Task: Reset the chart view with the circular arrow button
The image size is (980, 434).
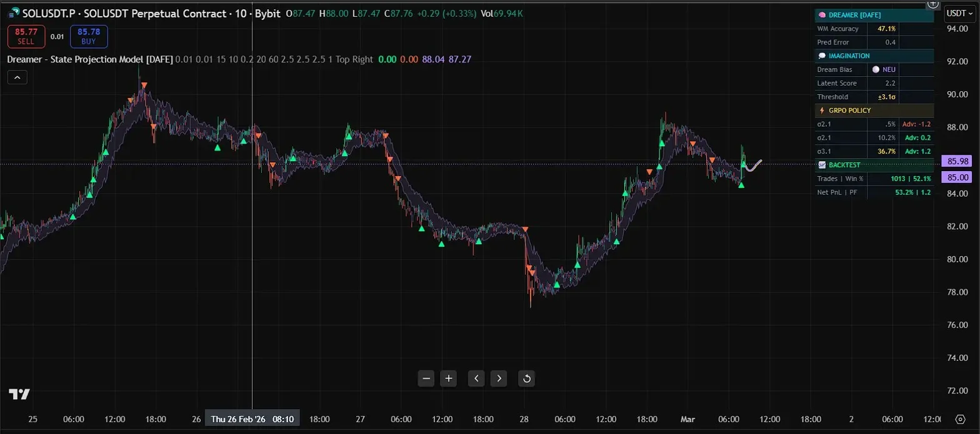Action: point(526,378)
